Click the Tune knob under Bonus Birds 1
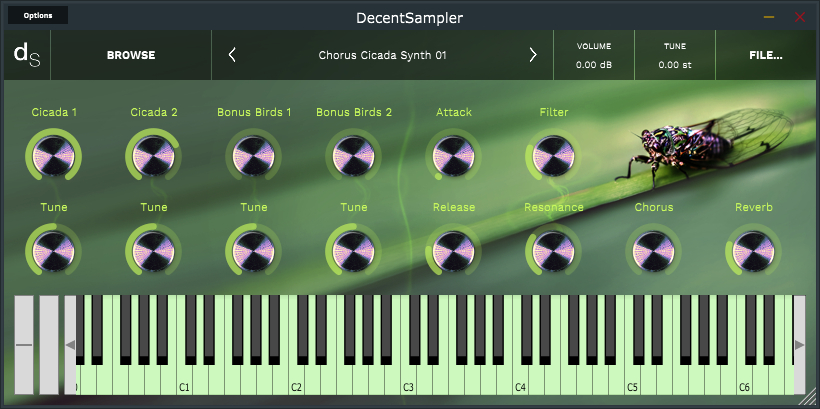The width and height of the screenshot is (820, 409). click(x=254, y=251)
